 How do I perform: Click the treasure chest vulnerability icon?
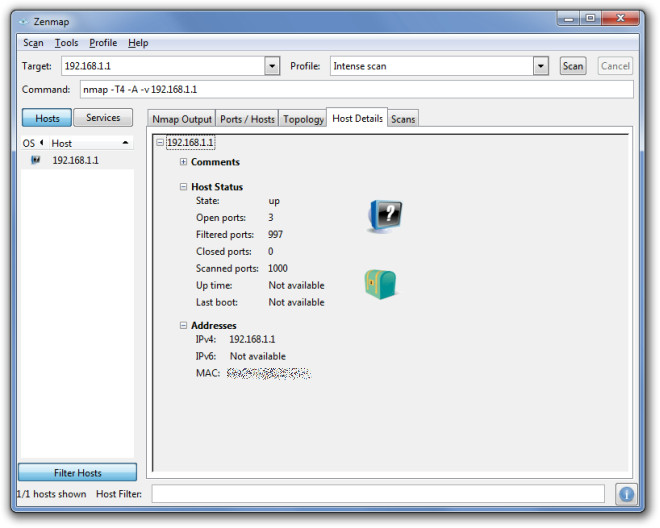point(380,285)
